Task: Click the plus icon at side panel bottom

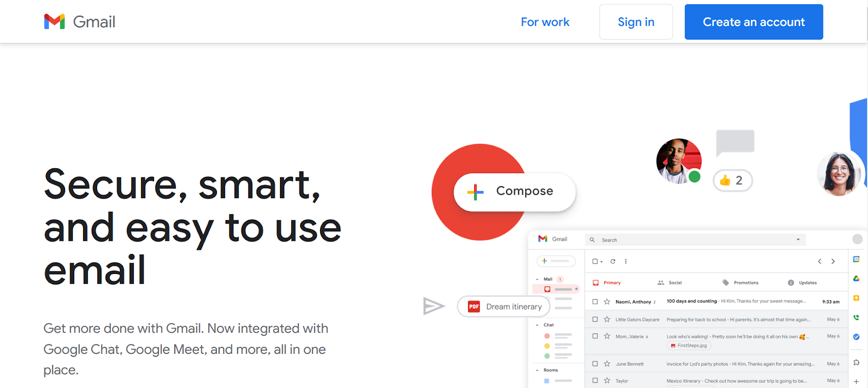Action: coord(856,381)
